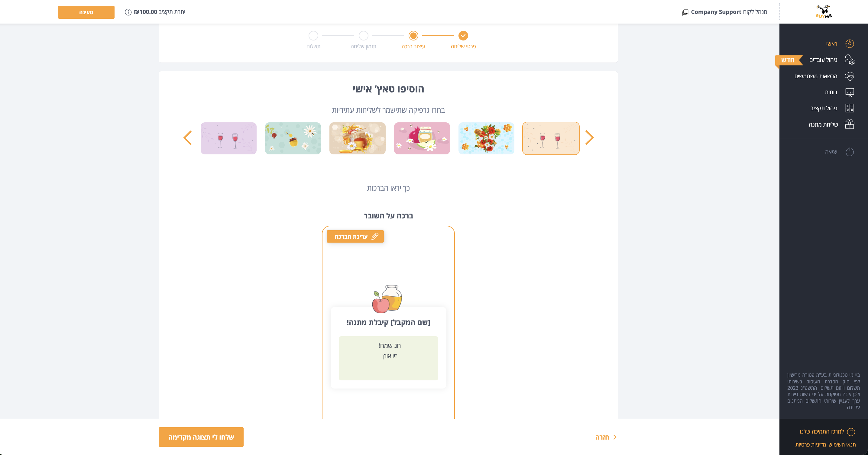Click the יציאה power logout icon
This screenshot has width=868, height=455.
850,152
